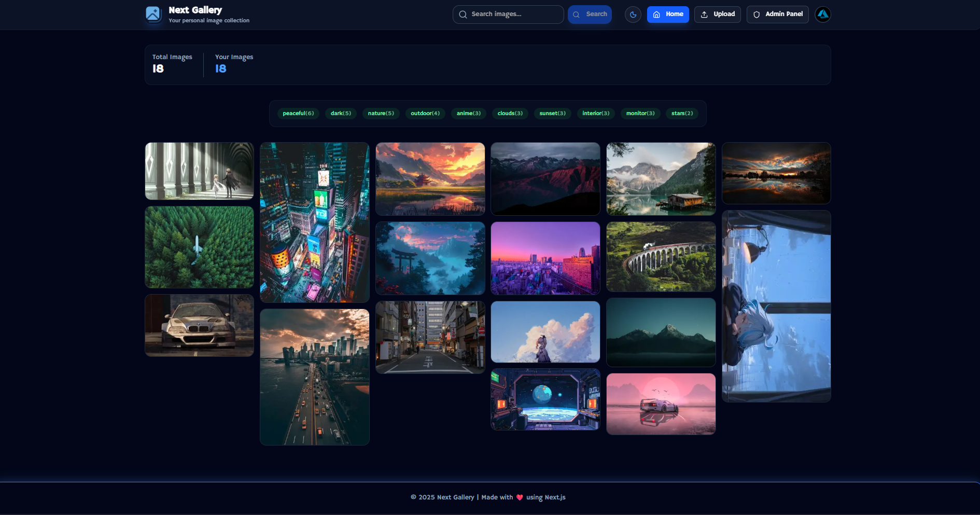Select the anime tag filter
Viewport: 980px width, 515px height.
468,113
